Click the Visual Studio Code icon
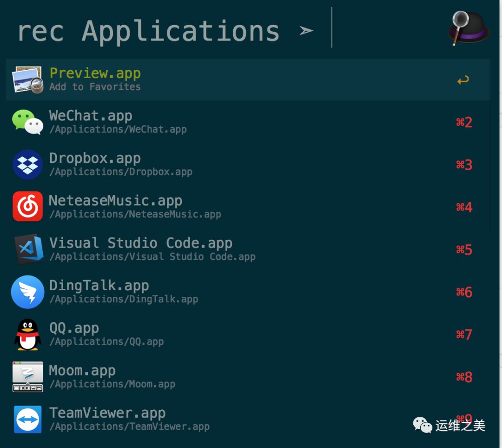Image resolution: width=502 pixels, height=448 pixels. click(x=29, y=249)
